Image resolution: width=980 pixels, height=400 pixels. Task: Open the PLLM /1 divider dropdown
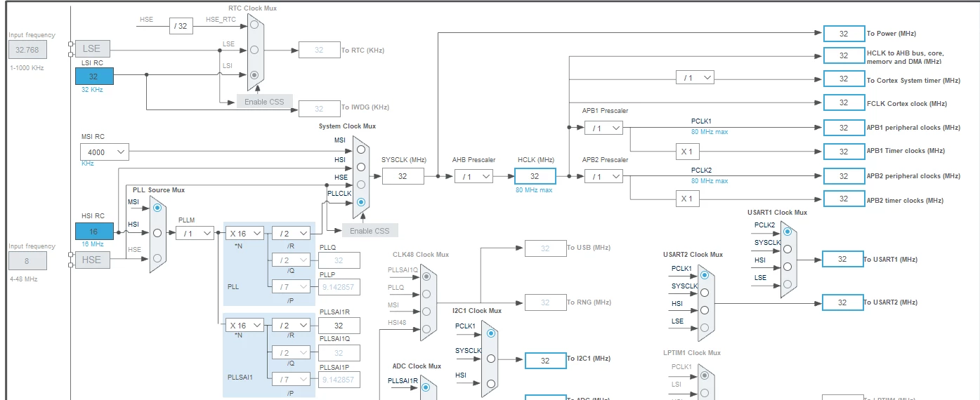pos(195,233)
